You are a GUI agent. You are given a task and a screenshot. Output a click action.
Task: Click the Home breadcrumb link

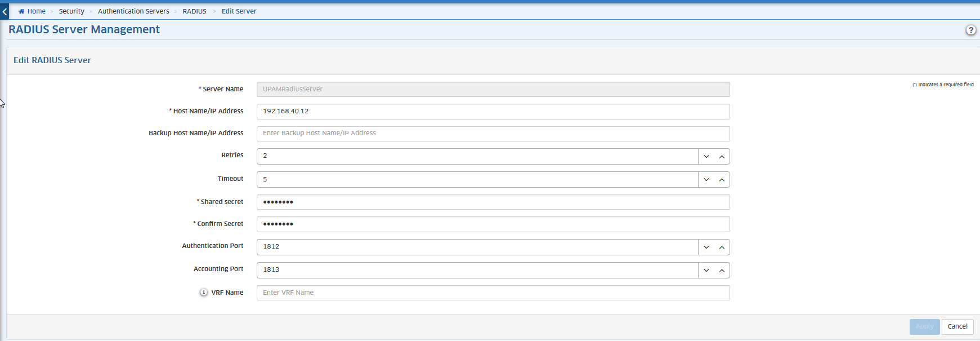[x=36, y=11]
